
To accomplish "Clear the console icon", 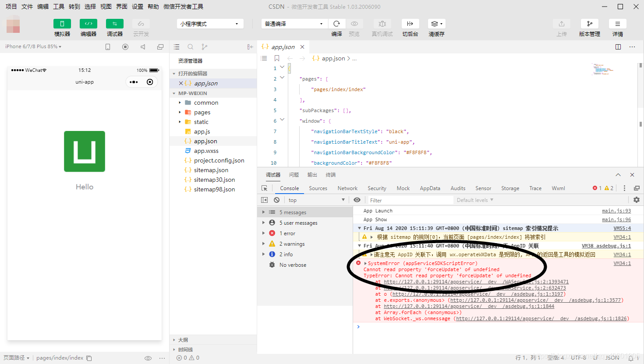I will coord(276,200).
